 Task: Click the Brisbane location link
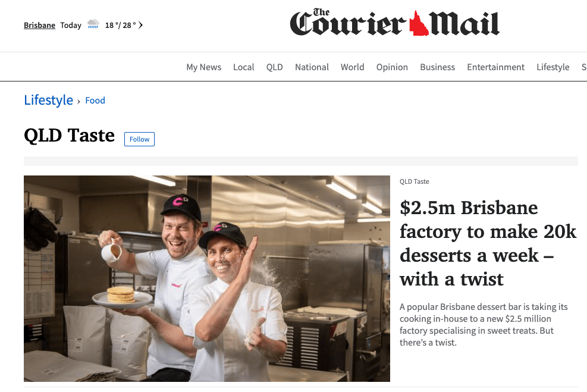click(39, 25)
